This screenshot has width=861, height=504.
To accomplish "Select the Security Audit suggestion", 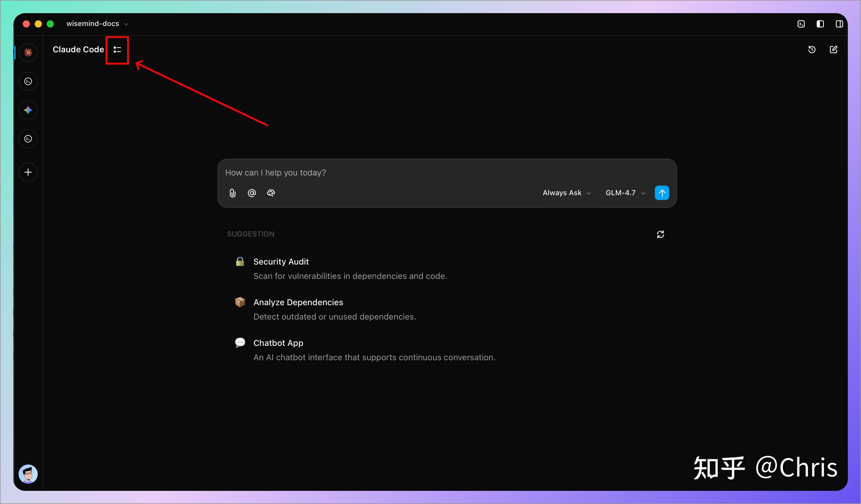I will 281,262.
